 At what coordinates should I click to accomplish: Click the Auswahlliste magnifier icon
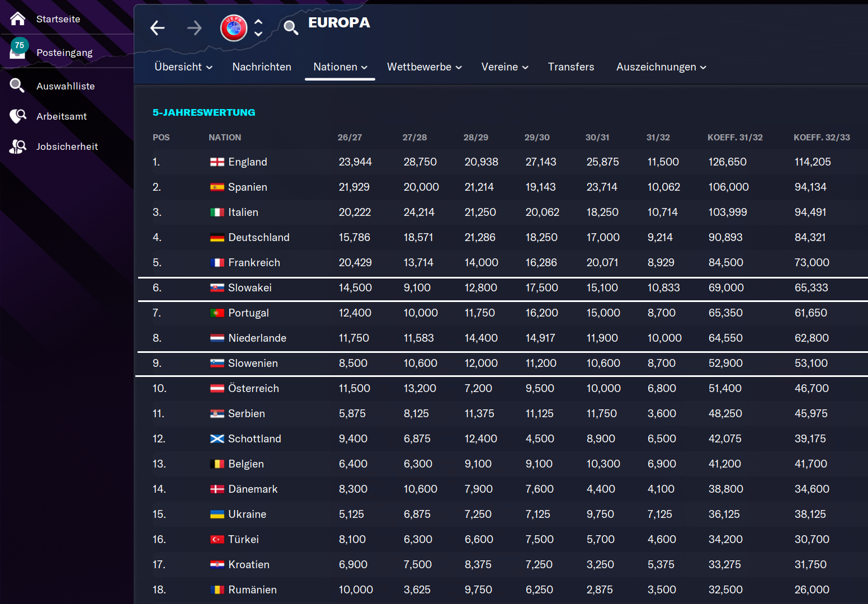tap(18, 86)
